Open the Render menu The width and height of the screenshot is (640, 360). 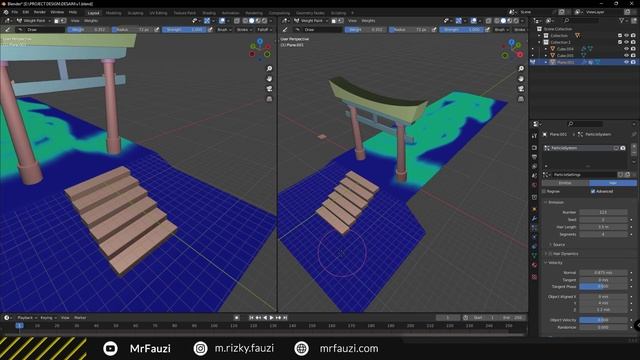point(40,12)
